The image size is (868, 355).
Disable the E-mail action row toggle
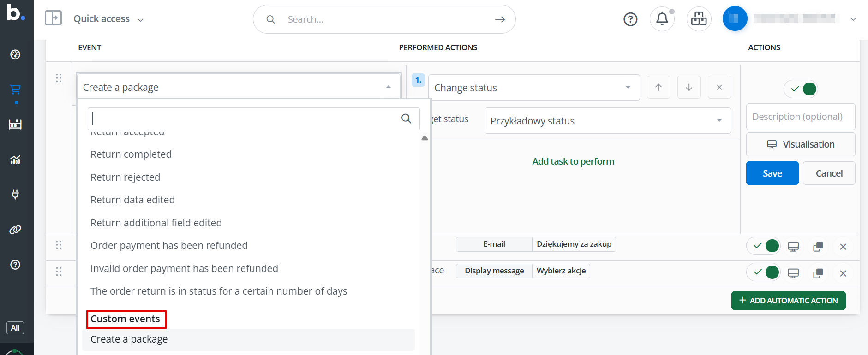click(x=764, y=246)
